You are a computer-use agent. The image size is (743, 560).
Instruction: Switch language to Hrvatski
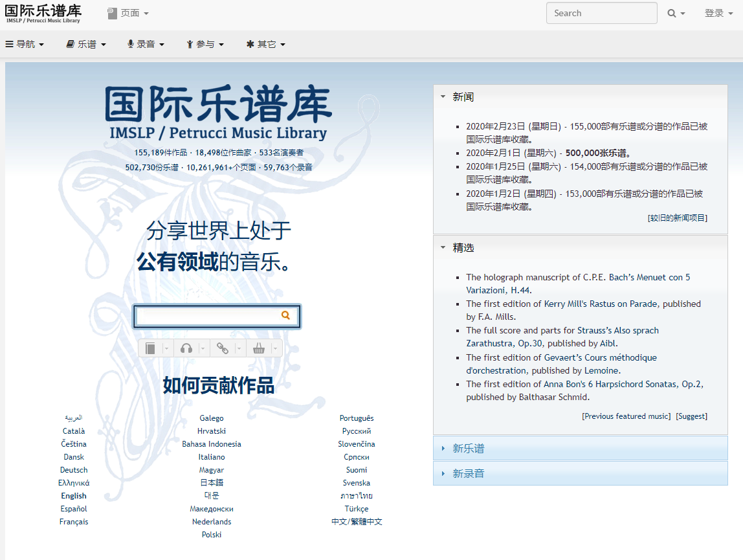pos(212,431)
